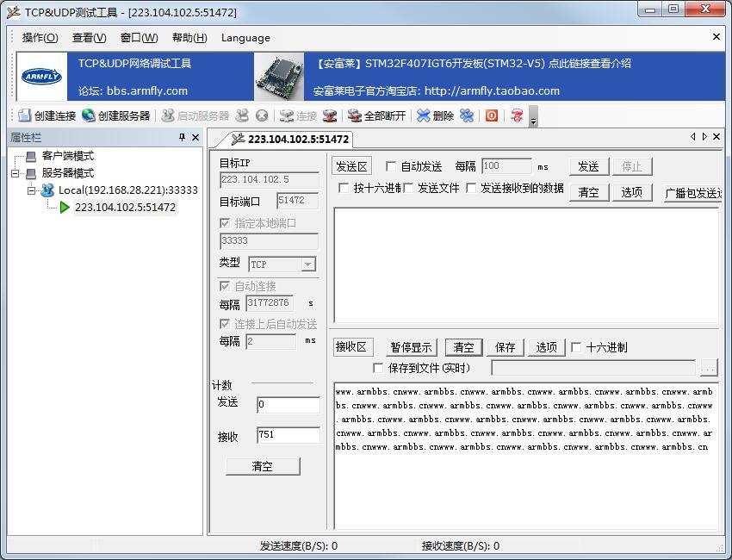The image size is (732, 560).
Task: Open the 操作(O) menu
Action: click(40, 38)
